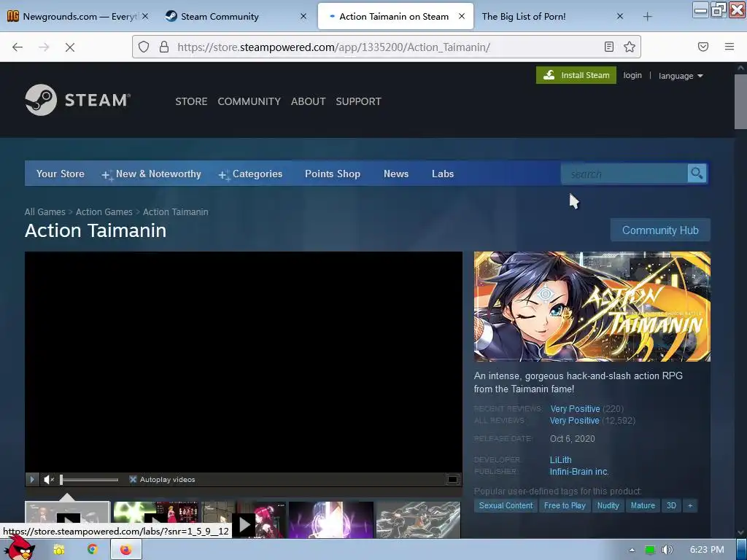Close the Steam Community tab
747x560 pixels.
303,16
